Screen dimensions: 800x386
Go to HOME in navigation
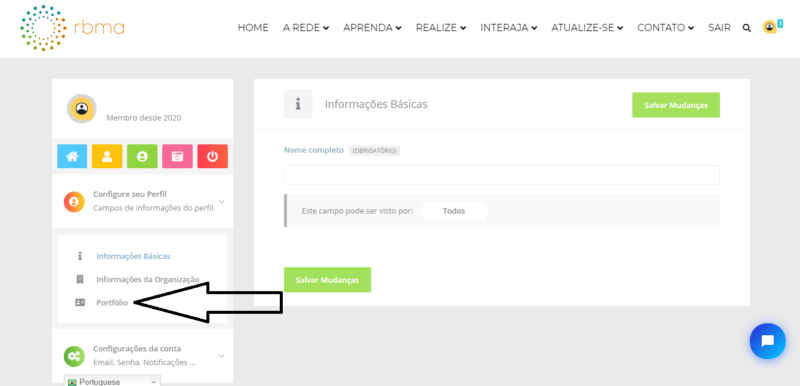(253, 28)
